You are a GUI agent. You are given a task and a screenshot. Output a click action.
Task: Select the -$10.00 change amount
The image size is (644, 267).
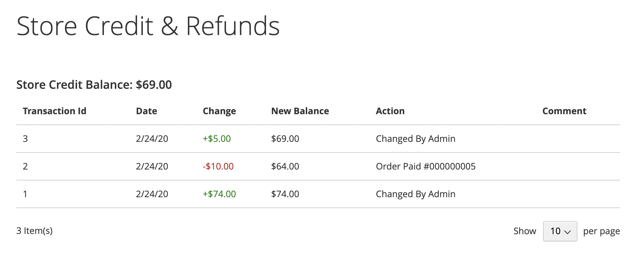click(218, 166)
